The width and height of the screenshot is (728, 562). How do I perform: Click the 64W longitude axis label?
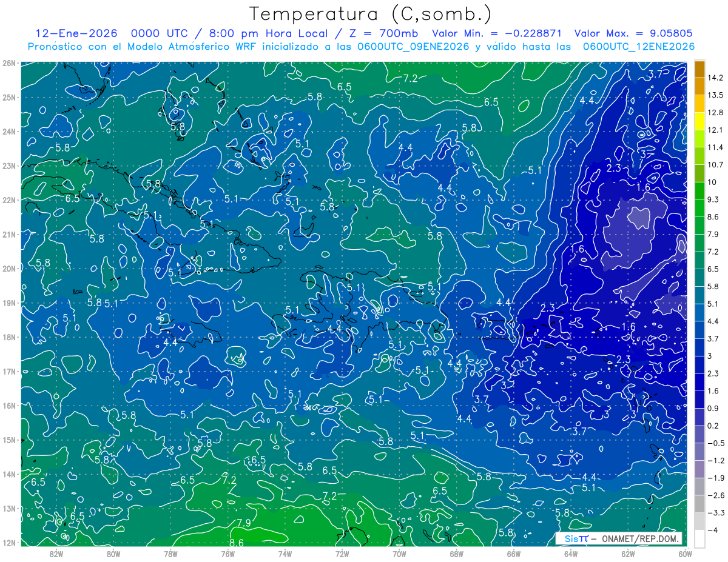coord(571,553)
